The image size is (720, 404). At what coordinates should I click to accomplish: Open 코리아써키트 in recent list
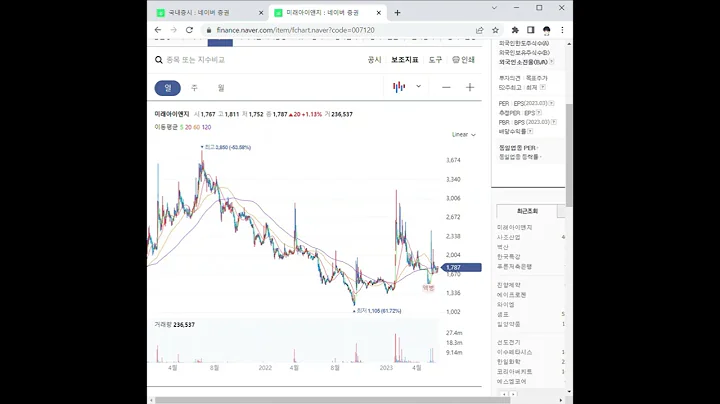(514, 371)
